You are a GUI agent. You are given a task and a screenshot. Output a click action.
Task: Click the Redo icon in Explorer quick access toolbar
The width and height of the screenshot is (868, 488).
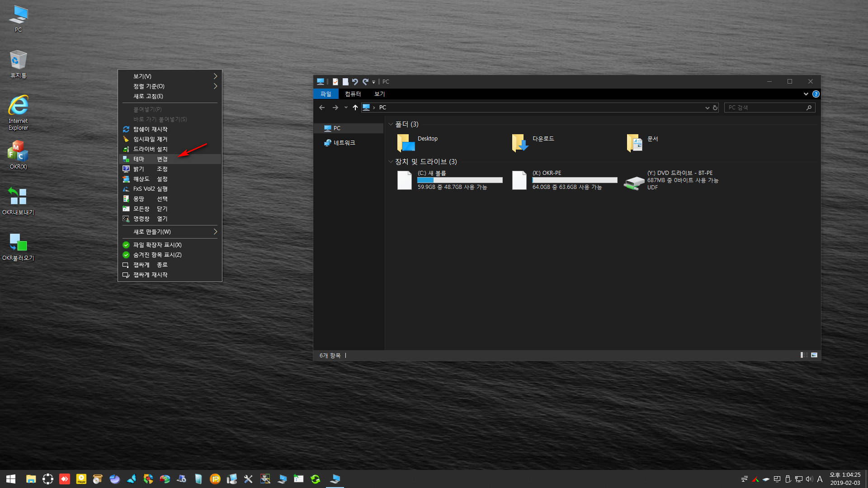pyautogui.click(x=365, y=82)
